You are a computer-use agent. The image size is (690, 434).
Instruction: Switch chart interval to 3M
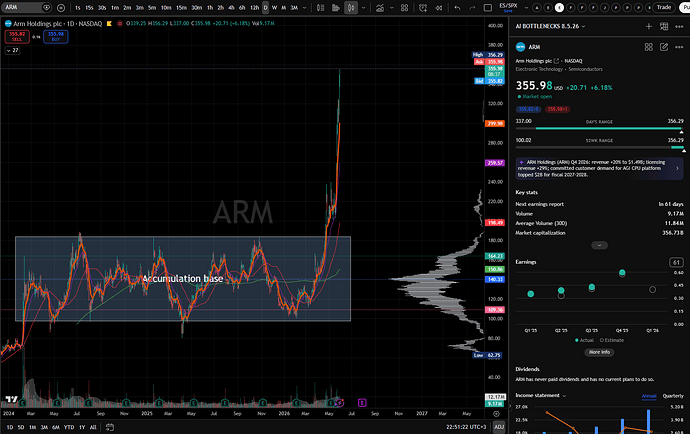[294, 7]
